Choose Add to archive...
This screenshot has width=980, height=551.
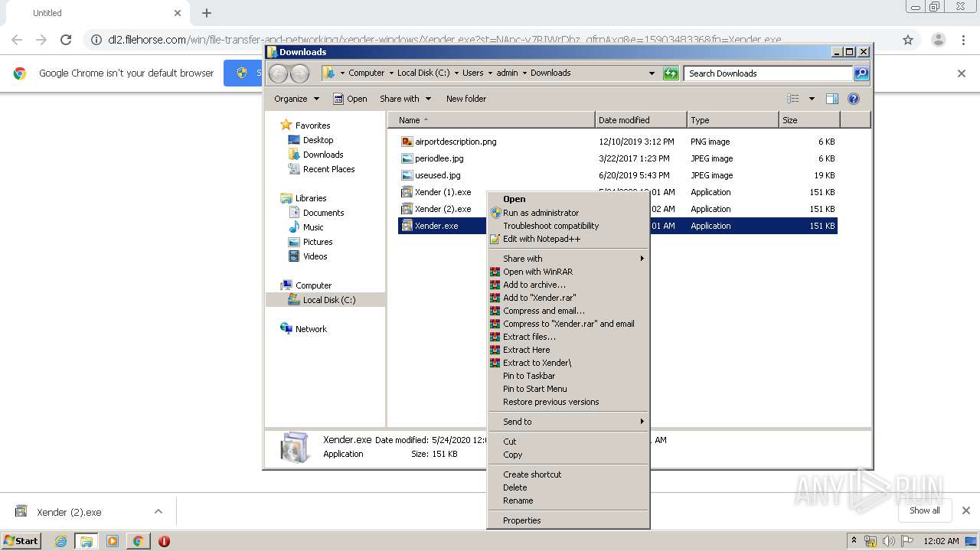coord(568,285)
